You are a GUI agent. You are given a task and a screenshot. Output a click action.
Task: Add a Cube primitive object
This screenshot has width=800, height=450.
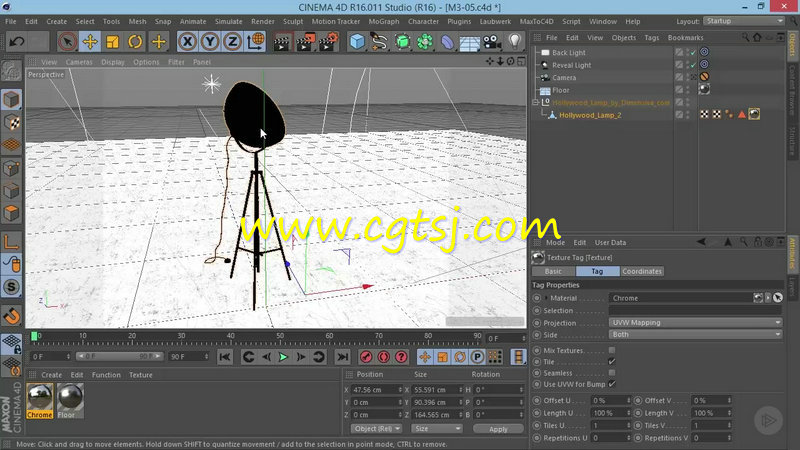(x=357, y=42)
